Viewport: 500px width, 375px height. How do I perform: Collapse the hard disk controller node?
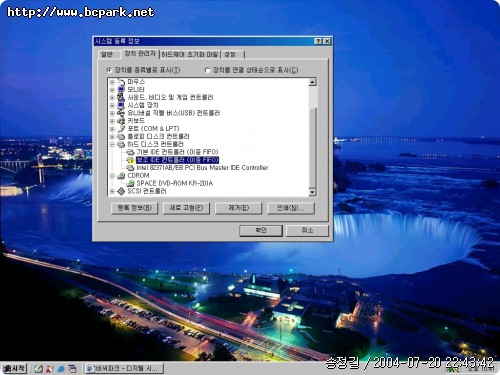pos(112,145)
